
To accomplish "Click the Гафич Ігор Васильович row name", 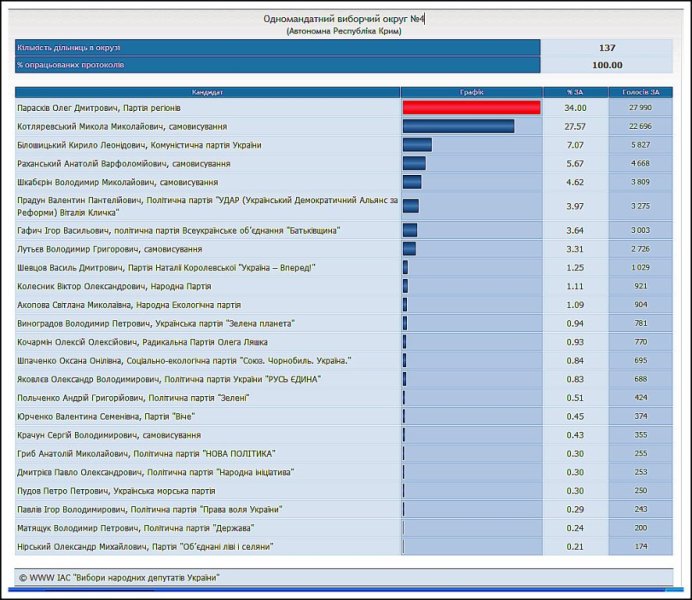I will pos(178,230).
